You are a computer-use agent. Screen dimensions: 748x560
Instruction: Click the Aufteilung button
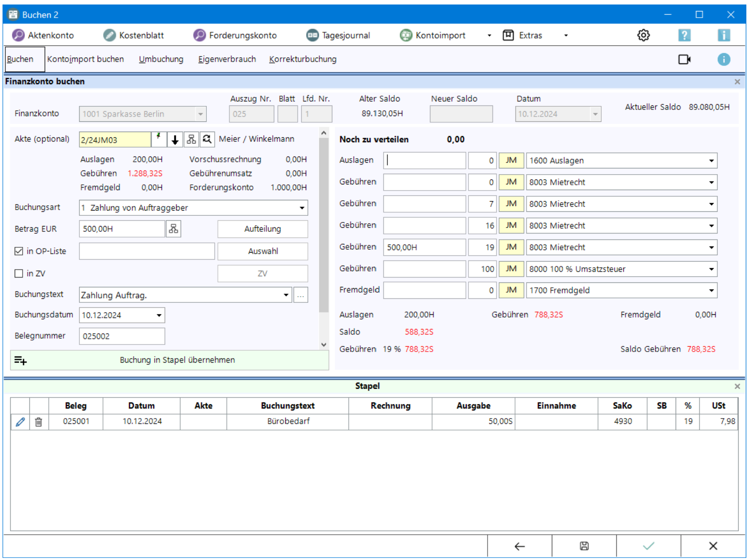point(262,229)
